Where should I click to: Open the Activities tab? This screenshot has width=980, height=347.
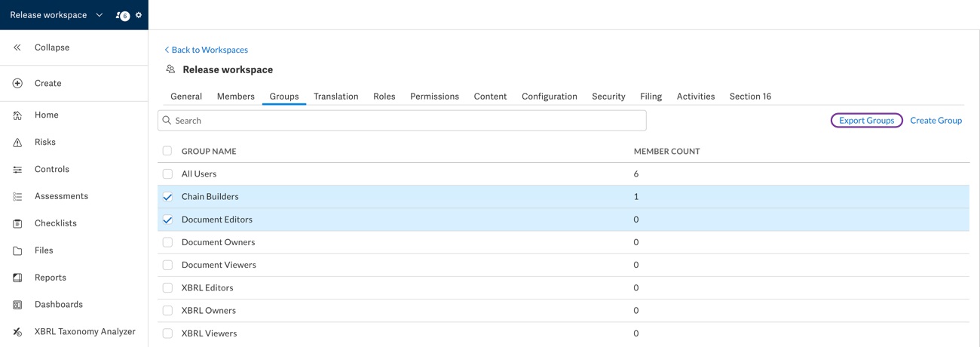click(696, 97)
